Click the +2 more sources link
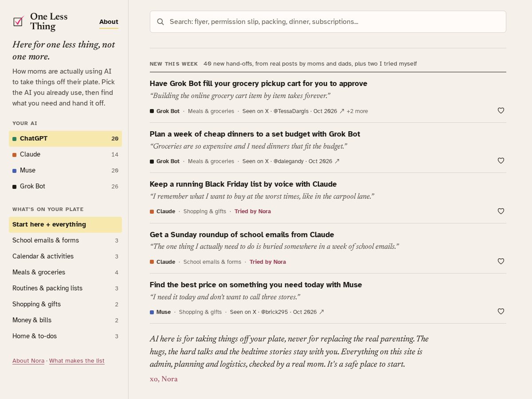 [x=357, y=111]
